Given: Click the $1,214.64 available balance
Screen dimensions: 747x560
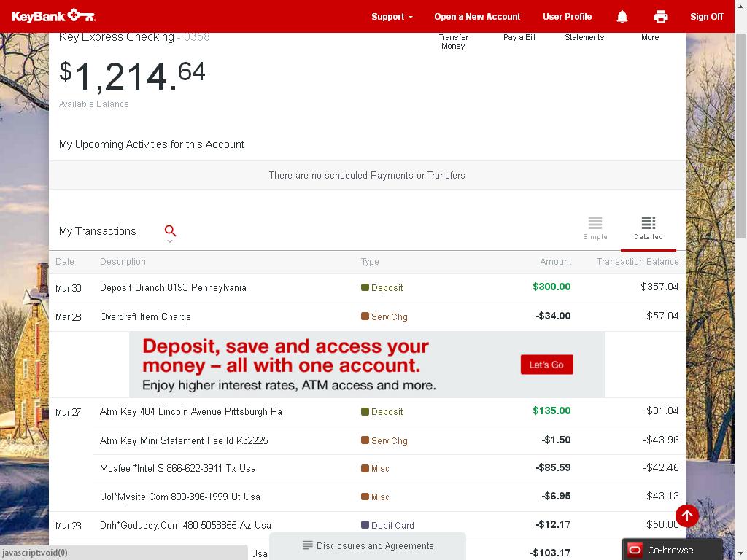Looking at the screenshot, I should tap(132, 76).
